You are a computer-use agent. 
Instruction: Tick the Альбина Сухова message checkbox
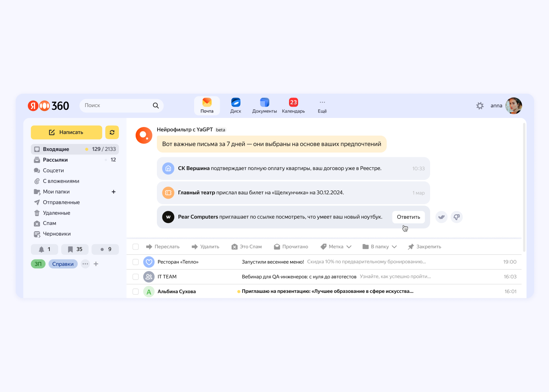click(x=136, y=292)
